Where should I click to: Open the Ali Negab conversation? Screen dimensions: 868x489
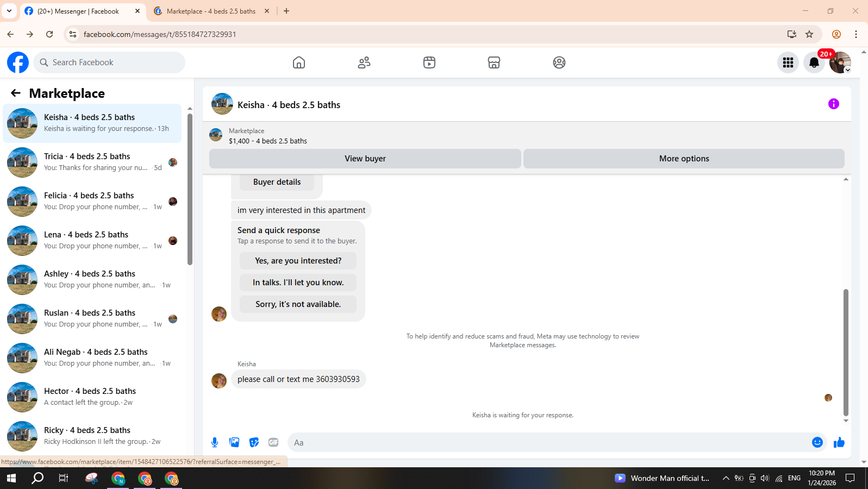(92, 358)
